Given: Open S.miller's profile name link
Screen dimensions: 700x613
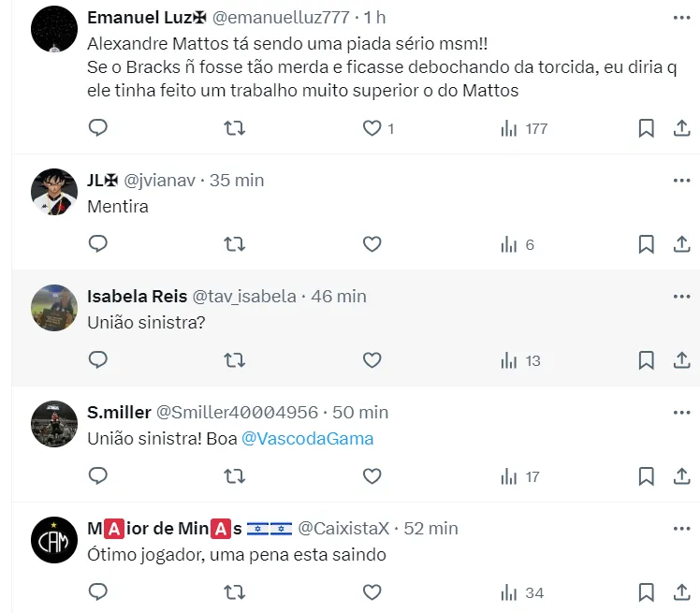Looking at the screenshot, I should pyautogui.click(x=118, y=412).
